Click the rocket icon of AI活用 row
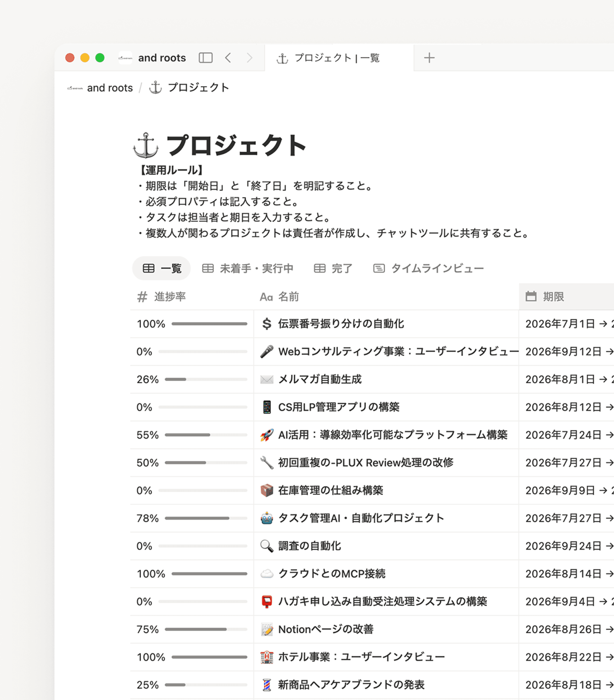This screenshot has width=614, height=700. [267, 435]
